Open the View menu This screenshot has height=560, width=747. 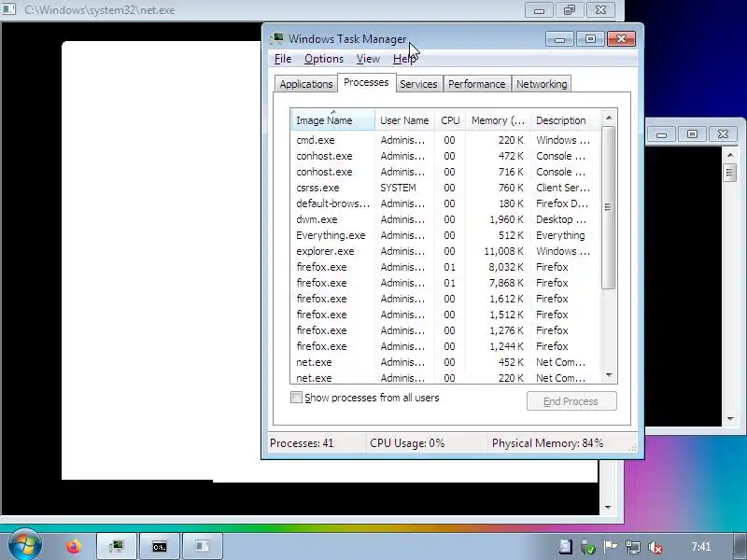[368, 59]
